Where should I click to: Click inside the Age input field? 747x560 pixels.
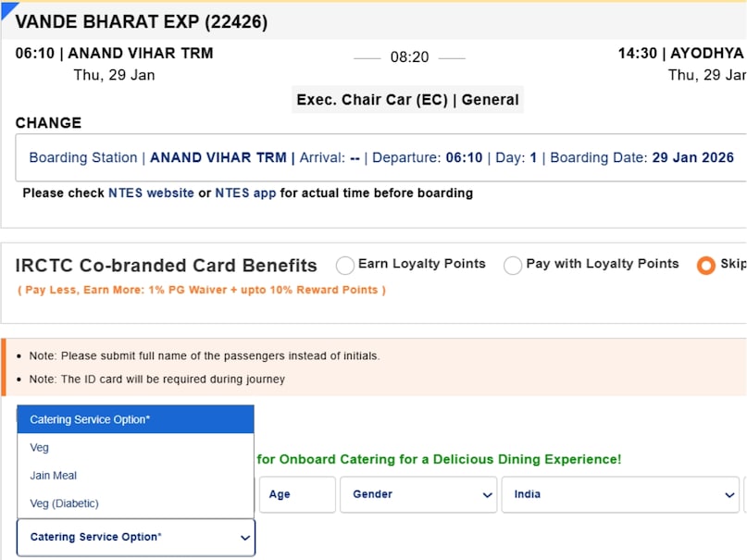tap(296, 494)
